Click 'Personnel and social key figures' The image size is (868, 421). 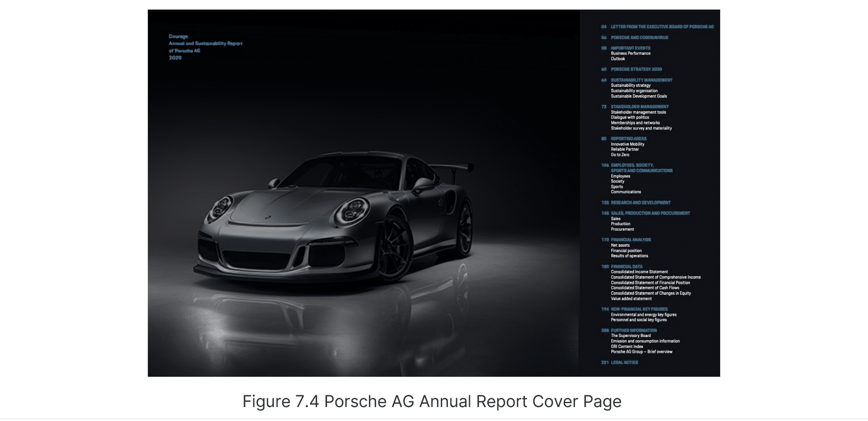639,320
